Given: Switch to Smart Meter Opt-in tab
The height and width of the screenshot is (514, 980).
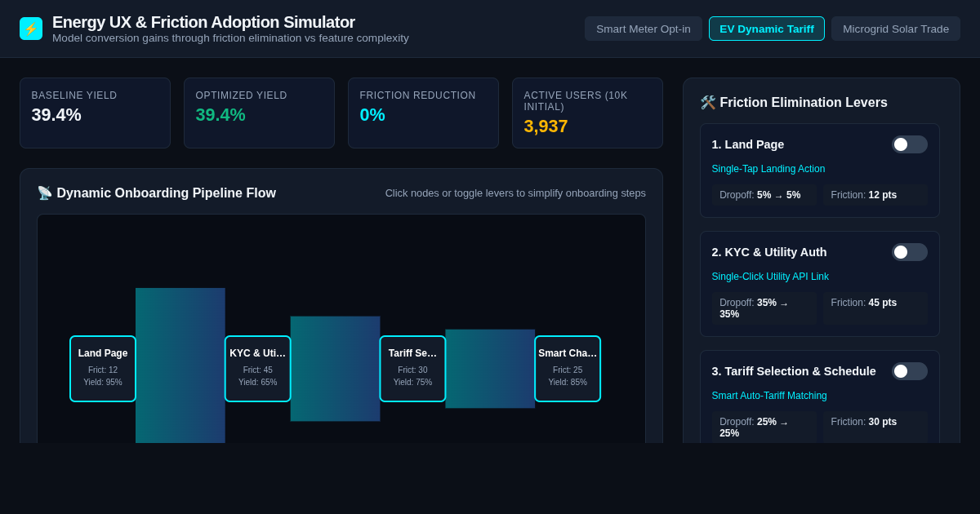Looking at the screenshot, I should pyautogui.click(x=644, y=29).
